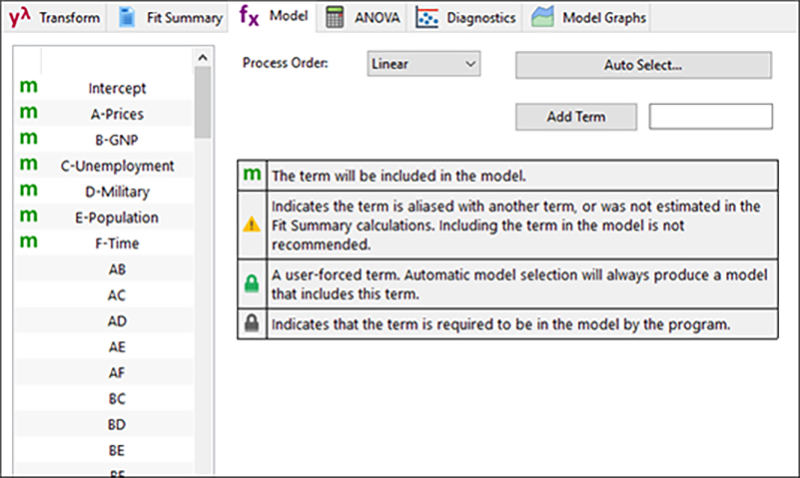Click the Add Term text field

coord(710,116)
